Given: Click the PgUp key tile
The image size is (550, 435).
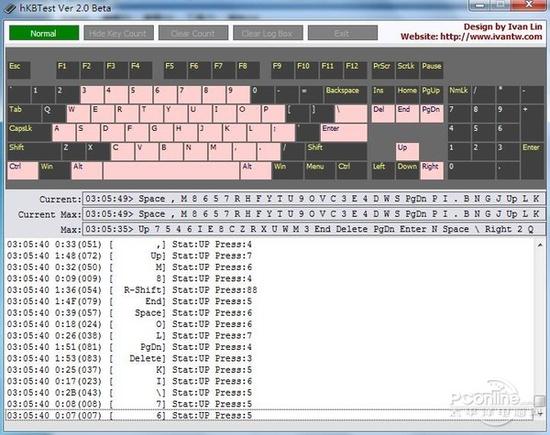Looking at the screenshot, I should point(432,94).
